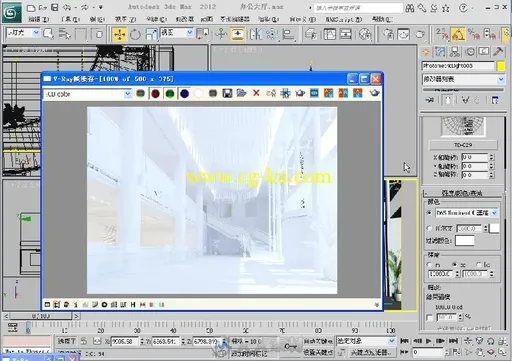Open the Create panel star icon
The width and height of the screenshot is (512, 361).
[426, 52]
